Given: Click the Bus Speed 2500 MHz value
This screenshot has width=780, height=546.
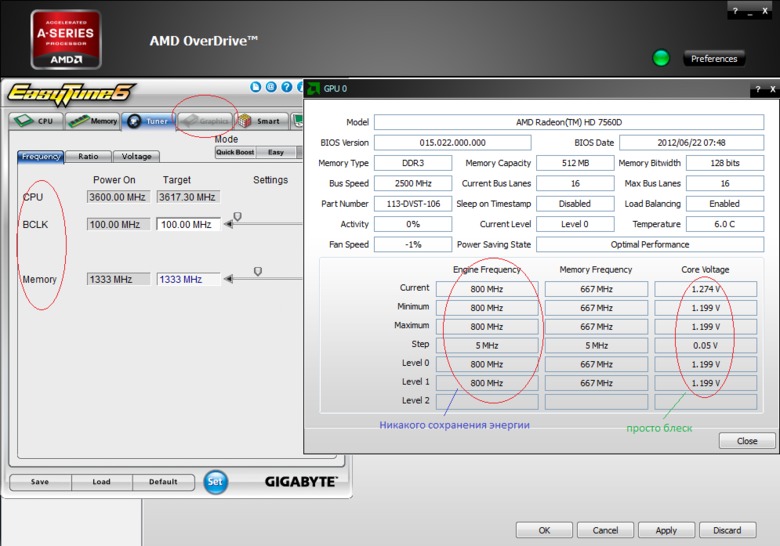Looking at the screenshot, I should tap(413, 183).
